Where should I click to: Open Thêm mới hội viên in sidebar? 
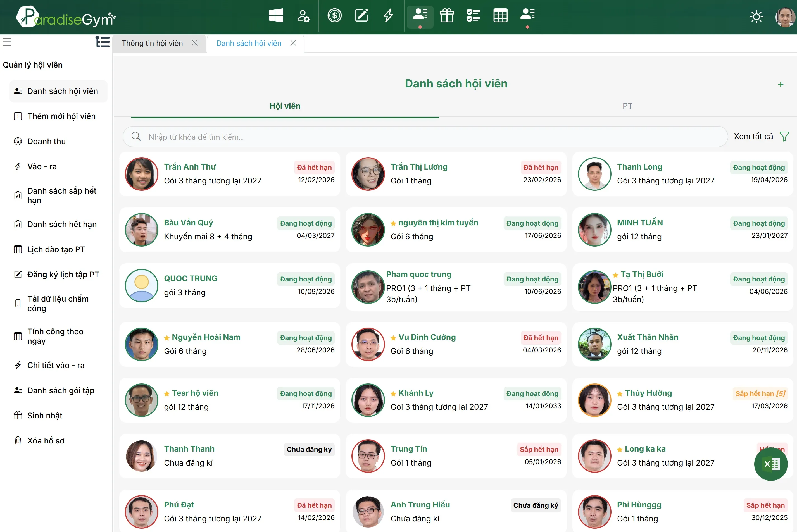point(58,116)
